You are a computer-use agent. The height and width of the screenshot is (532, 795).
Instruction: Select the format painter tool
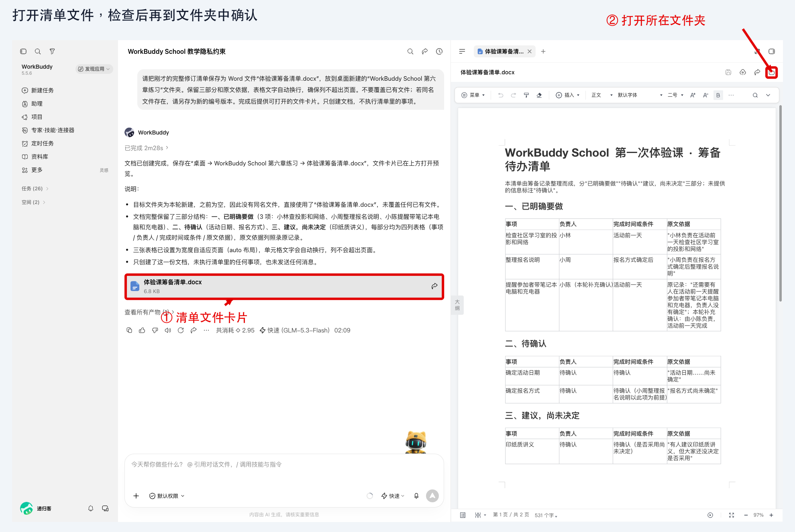click(x=526, y=95)
